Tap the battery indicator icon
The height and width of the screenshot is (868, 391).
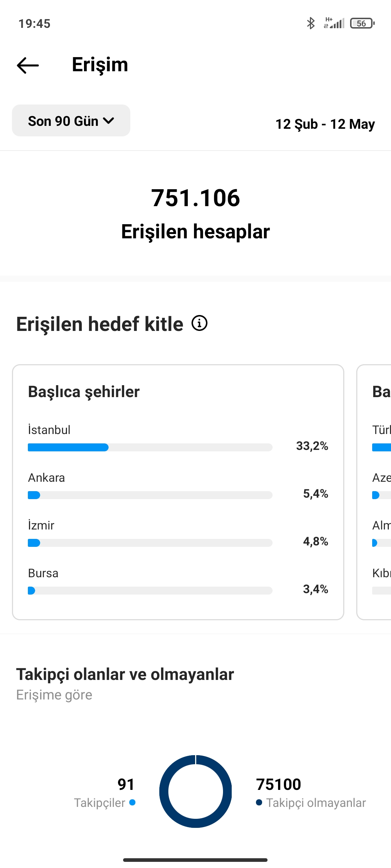point(362,24)
